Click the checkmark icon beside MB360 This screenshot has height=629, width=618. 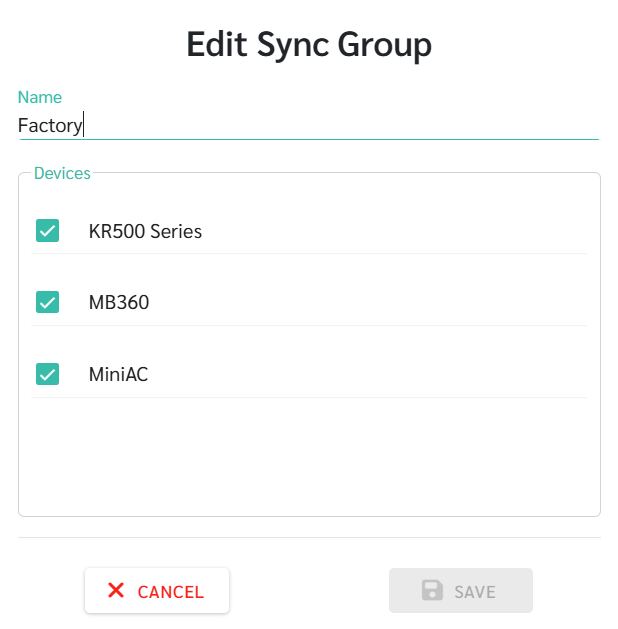47,302
